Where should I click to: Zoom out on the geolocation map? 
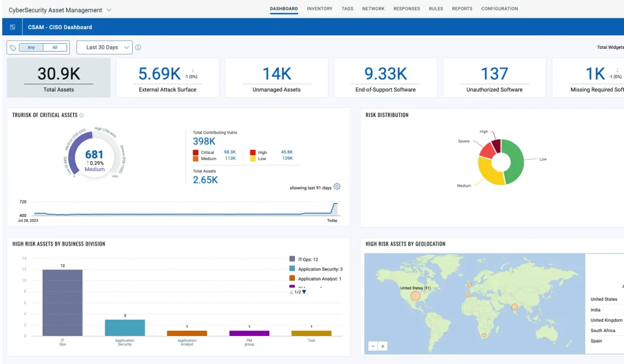coord(373,346)
